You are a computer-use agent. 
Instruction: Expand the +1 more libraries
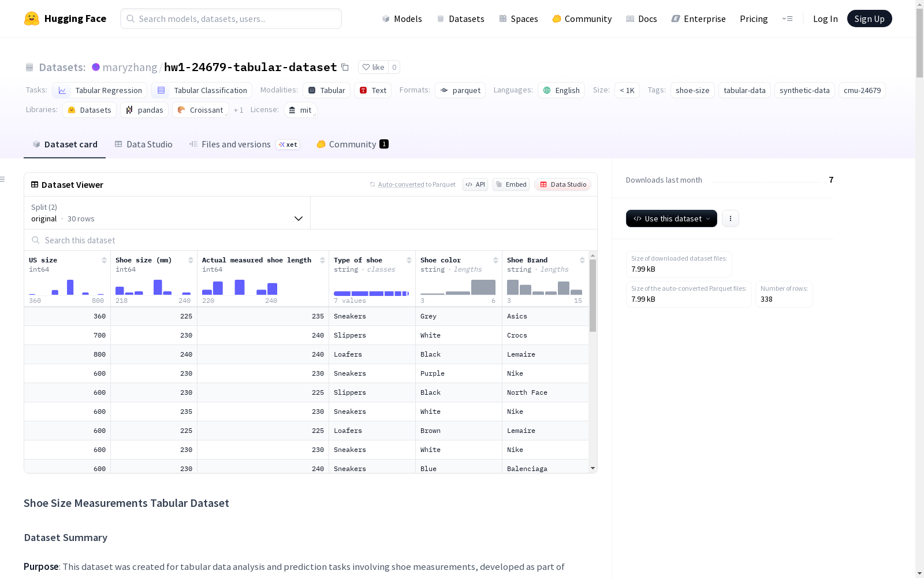click(x=239, y=110)
